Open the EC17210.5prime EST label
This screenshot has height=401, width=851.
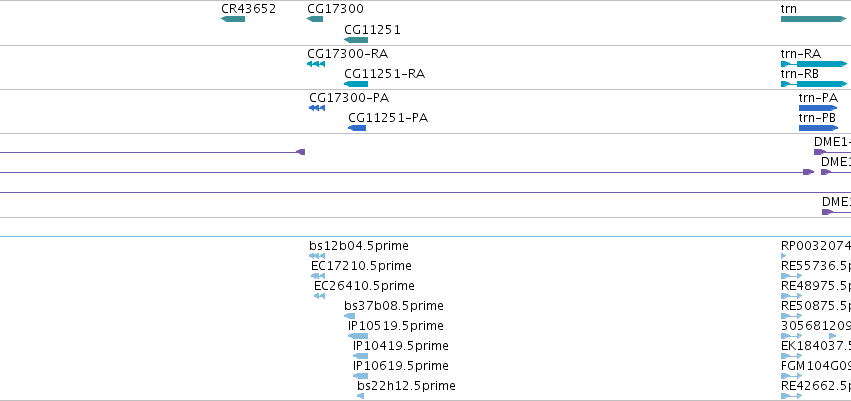(361, 266)
